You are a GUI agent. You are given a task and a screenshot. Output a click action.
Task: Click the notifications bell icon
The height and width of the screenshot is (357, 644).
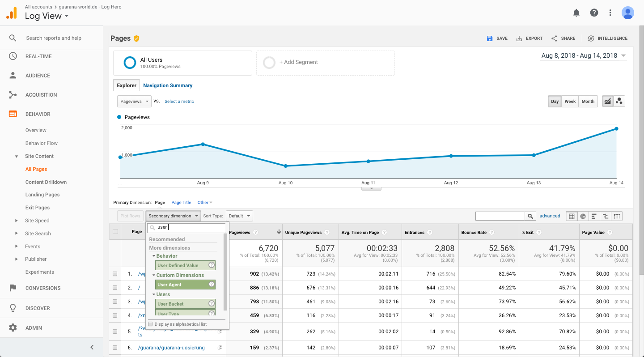576,13
